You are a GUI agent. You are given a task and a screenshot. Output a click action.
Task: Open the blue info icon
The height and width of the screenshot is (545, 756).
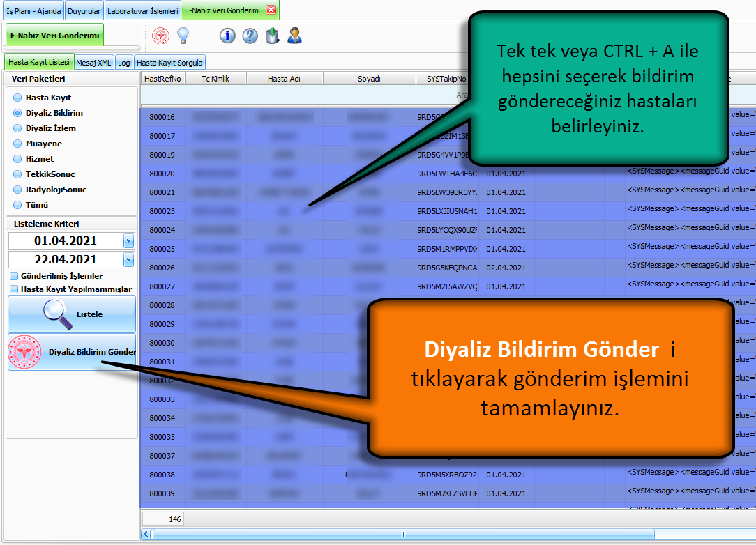[x=227, y=36]
